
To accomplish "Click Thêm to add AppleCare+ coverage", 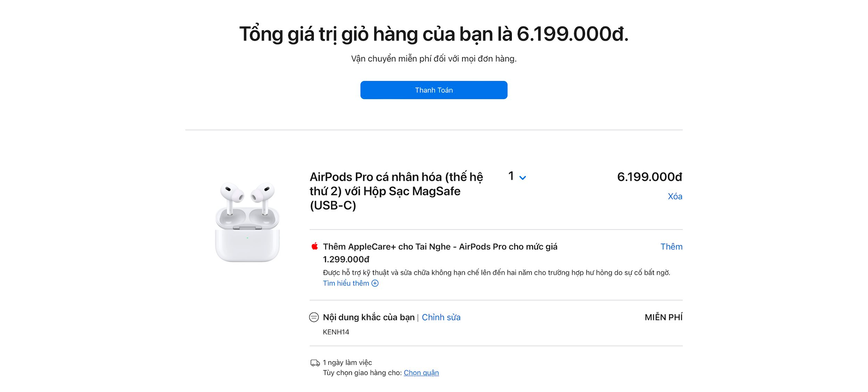I will [x=672, y=247].
